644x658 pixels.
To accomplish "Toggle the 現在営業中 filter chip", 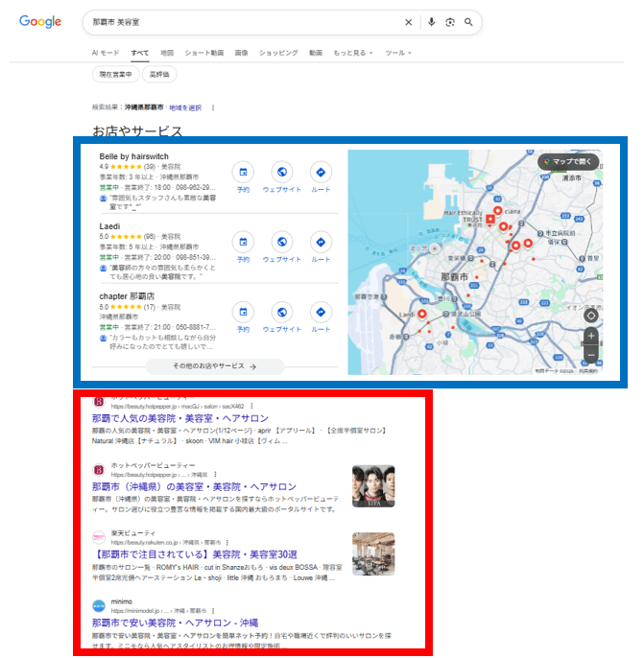I will tap(115, 75).
